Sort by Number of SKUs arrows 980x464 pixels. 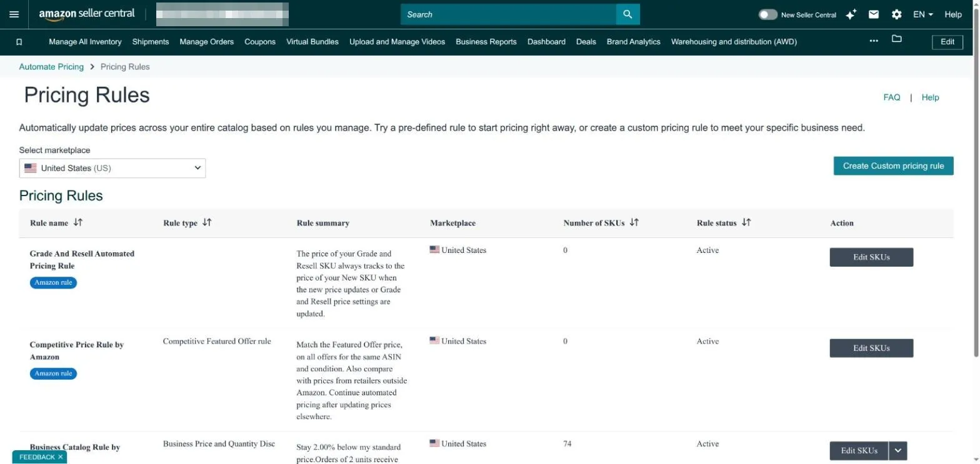point(634,222)
